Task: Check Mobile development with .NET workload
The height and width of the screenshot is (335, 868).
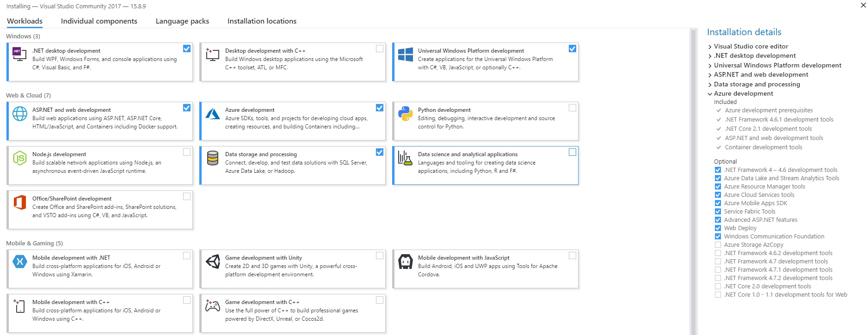Action: click(187, 256)
